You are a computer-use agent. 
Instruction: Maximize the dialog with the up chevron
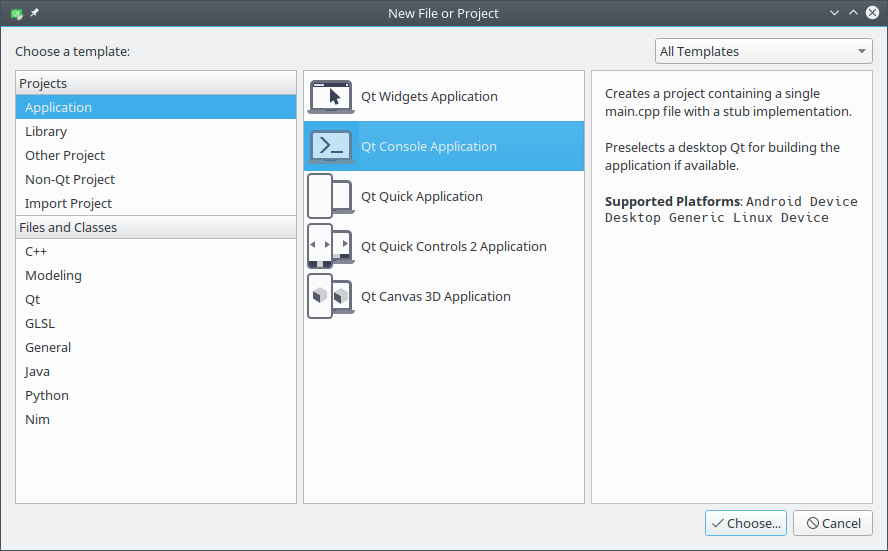coord(853,13)
